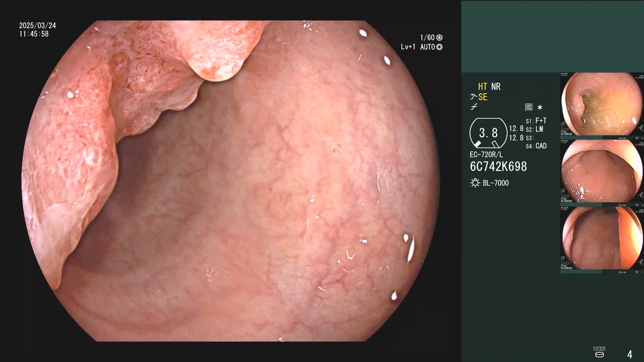
Task: Click the shutter icon next to 1/60
Action: tap(439, 38)
